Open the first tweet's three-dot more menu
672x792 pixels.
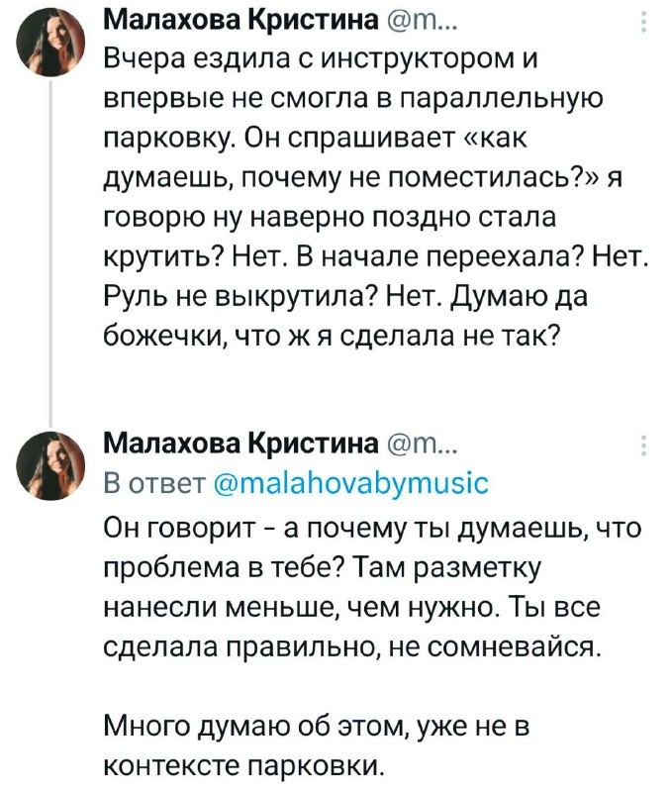click(645, 22)
